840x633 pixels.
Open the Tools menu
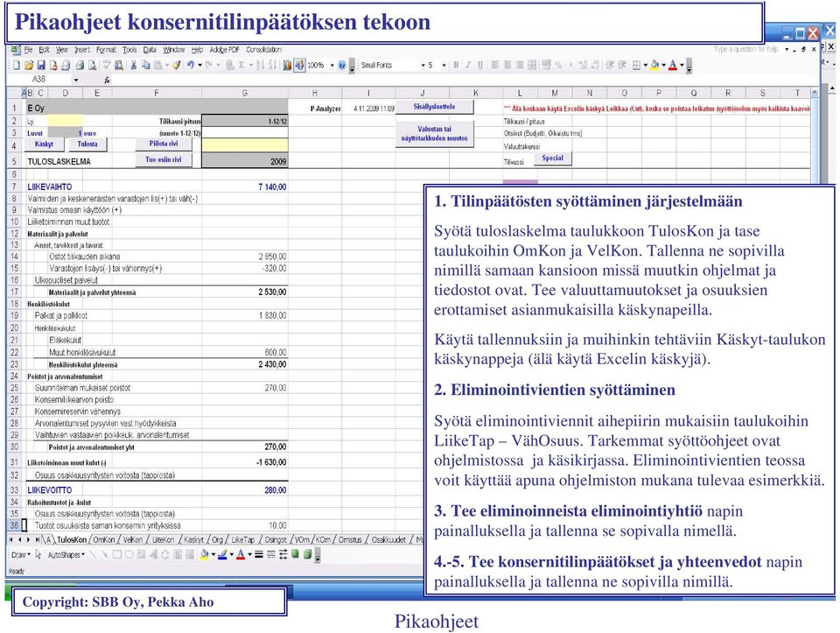[129, 49]
